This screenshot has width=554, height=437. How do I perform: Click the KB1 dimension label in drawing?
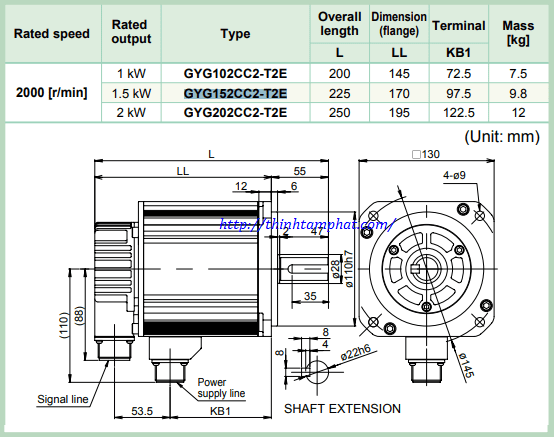pos(220,411)
